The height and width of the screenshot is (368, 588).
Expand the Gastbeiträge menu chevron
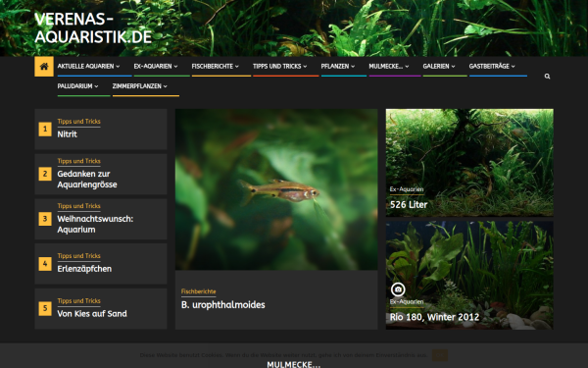click(x=513, y=67)
